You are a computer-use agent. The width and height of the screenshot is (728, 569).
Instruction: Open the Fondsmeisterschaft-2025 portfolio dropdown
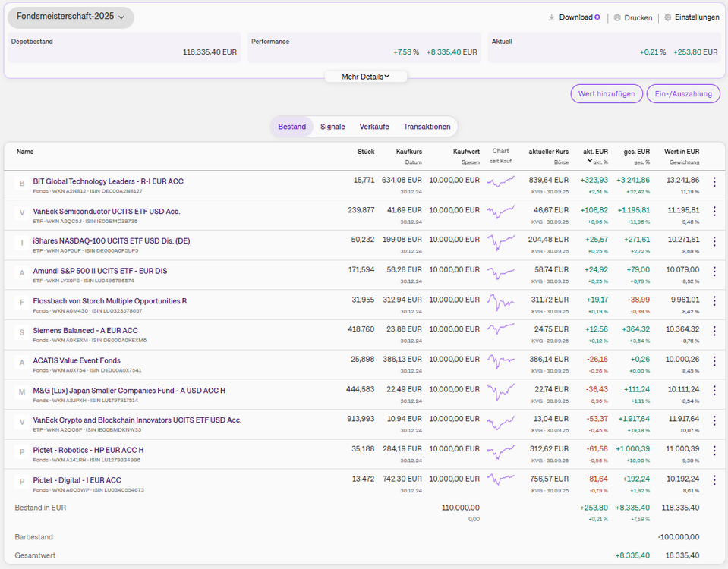[71, 17]
